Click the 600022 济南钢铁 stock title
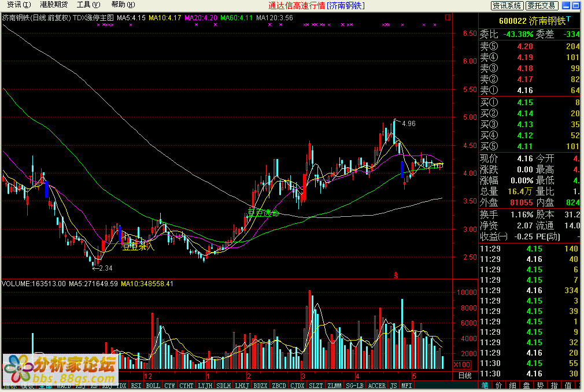Image resolution: width=584 pixels, height=392 pixels. [x=532, y=21]
